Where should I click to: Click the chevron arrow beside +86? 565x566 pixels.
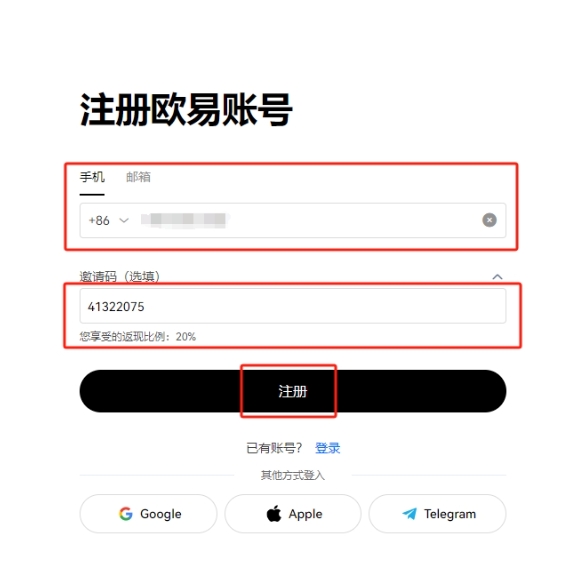pyautogui.click(x=124, y=220)
